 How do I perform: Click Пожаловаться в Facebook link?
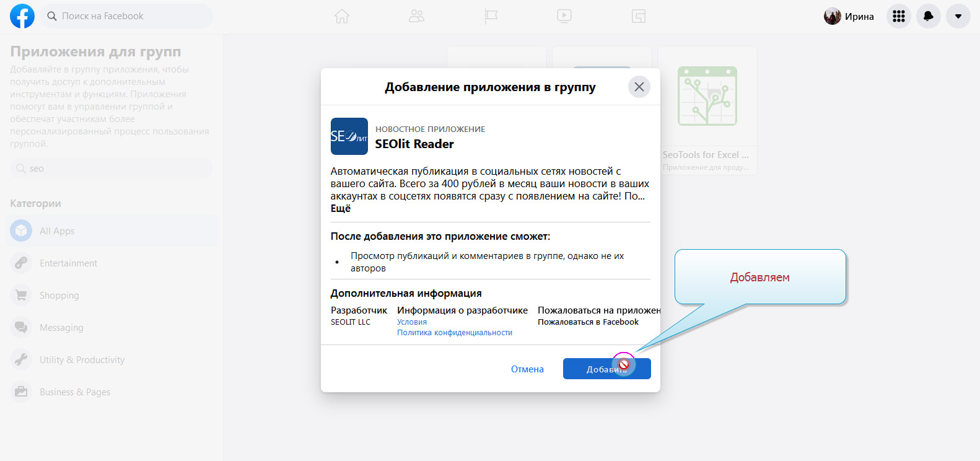coord(588,322)
